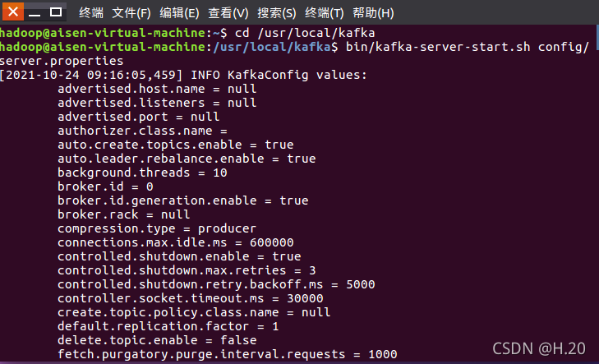
Task: Click the 'auto.create.topics.enable = true' line
Action: click(176, 145)
